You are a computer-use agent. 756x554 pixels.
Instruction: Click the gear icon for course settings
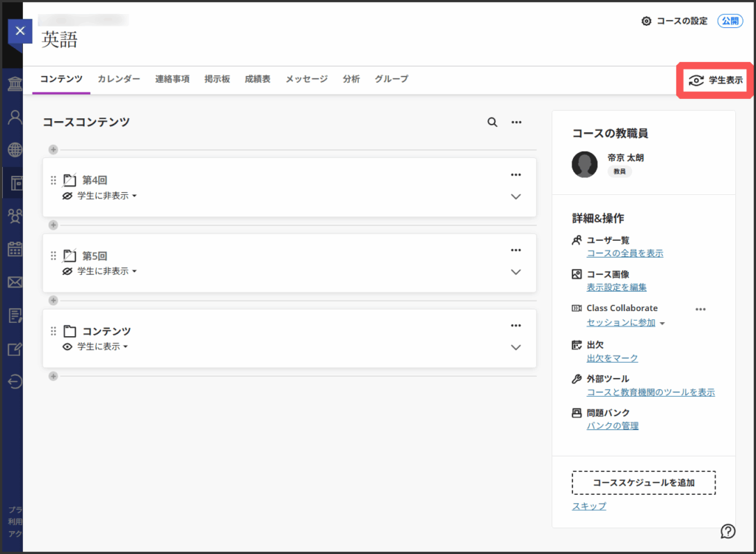pyautogui.click(x=647, y=21)
